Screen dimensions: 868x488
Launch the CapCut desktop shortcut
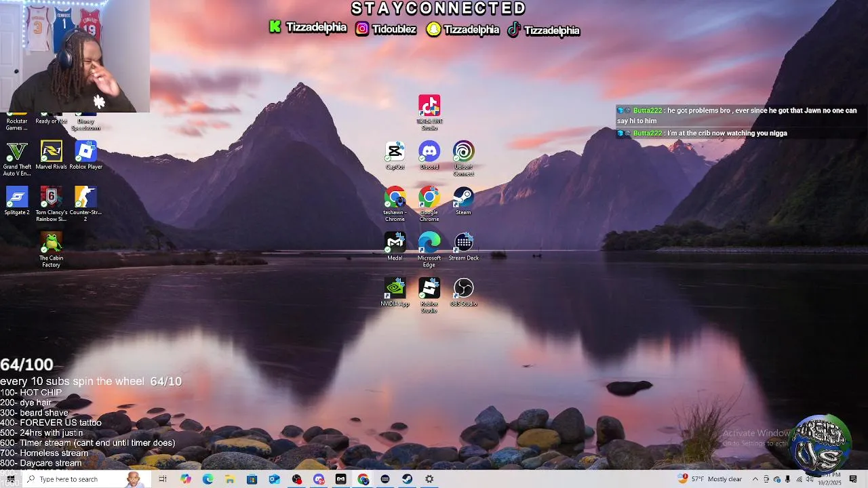coord(395,156)
